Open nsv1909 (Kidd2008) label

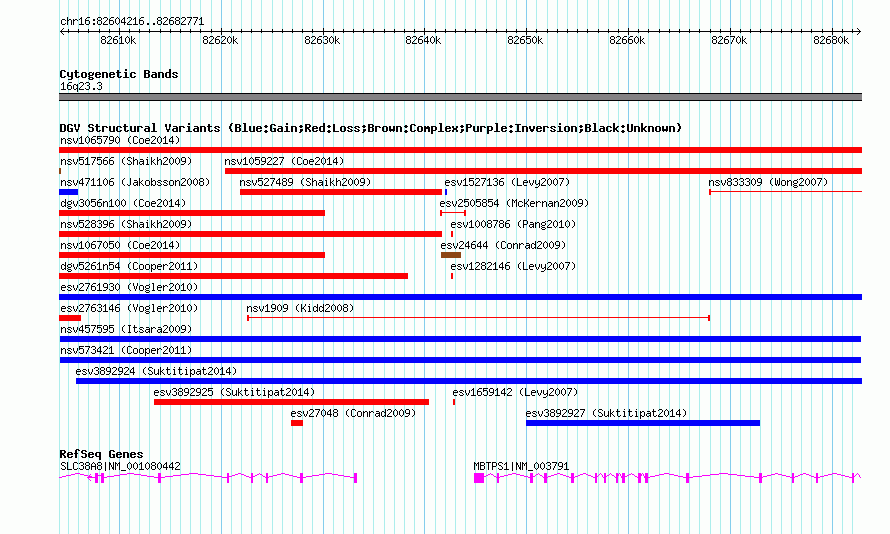click(x=300, y=308)
